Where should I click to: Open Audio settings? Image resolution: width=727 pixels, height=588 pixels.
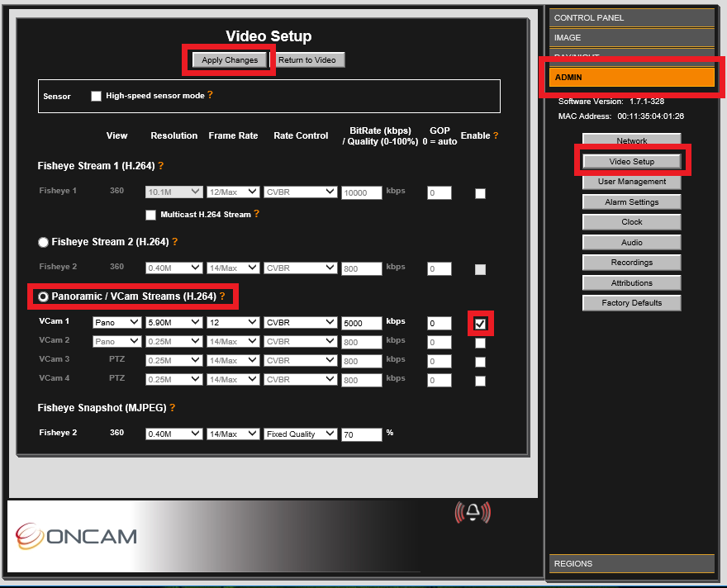[631, 242]
